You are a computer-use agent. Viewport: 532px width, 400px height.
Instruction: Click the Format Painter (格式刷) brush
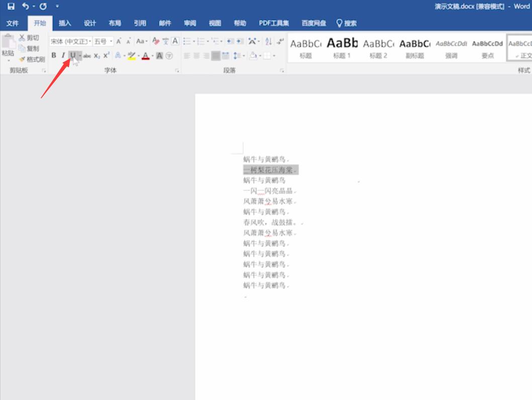pos(32,59)
